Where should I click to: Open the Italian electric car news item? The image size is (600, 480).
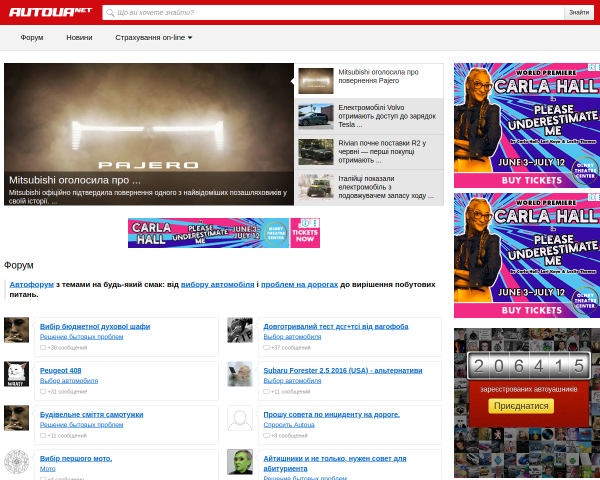[370, 188]
